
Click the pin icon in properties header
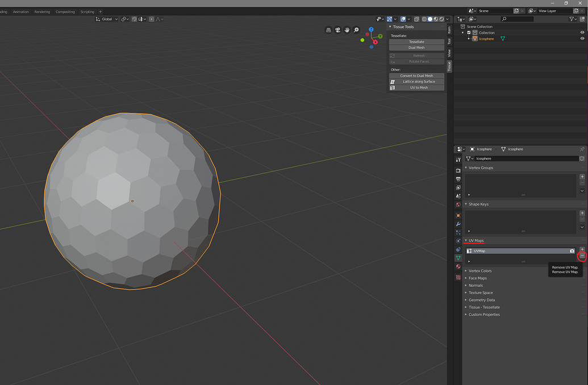point(582,149)
